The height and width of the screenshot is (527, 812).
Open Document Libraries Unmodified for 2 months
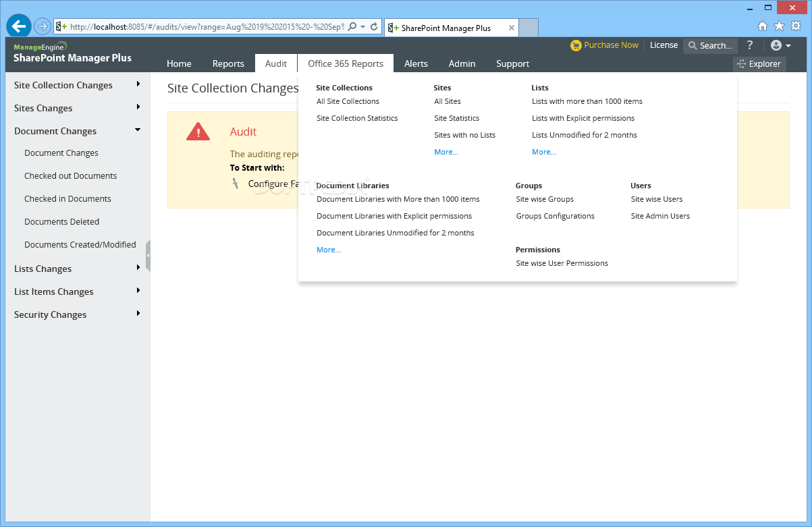pyautogui.click(x=396, y=233)
